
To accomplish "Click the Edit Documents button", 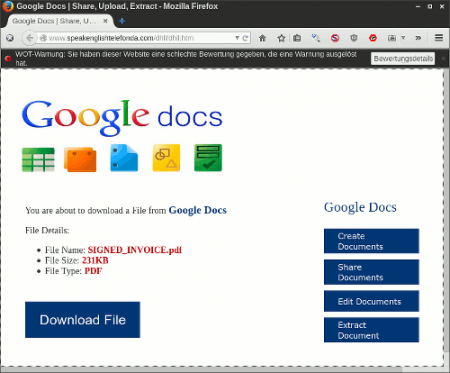I will pos(371,301).
